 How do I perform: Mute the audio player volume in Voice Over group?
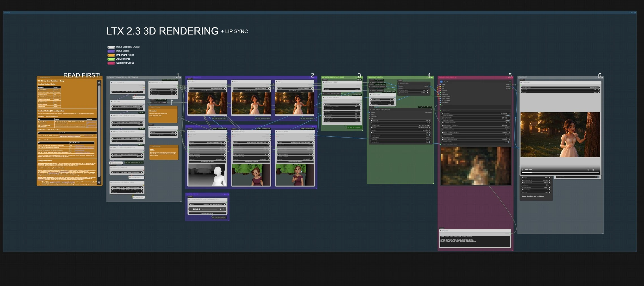[220, 209]
